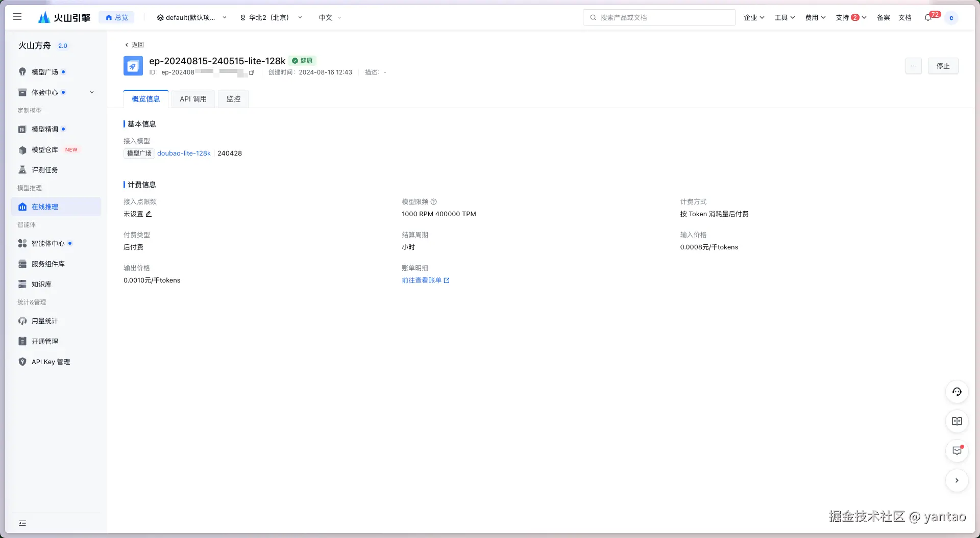The image size is (980, 538).
Task: Open the 中文 language dropdown
Action: (330, 17)
